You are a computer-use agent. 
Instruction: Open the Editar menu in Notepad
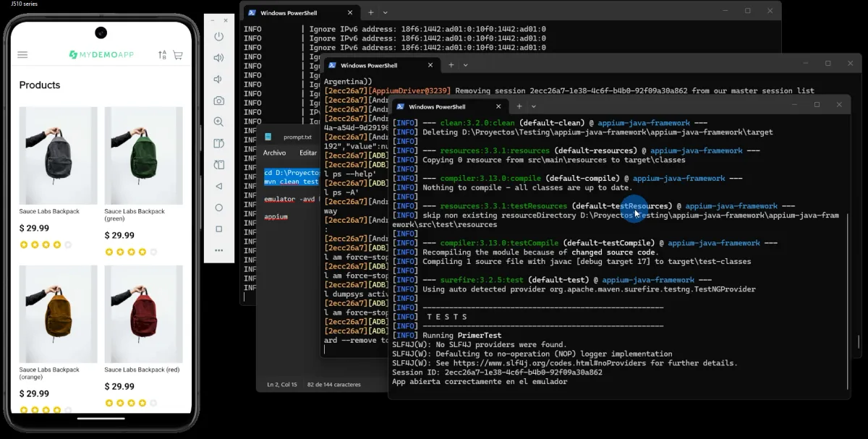coord(308,153)
